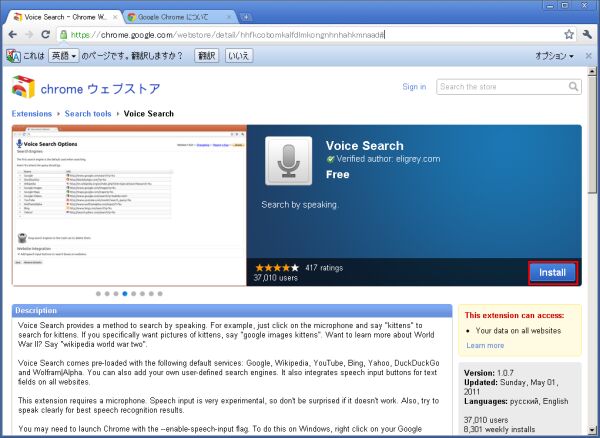This screenshot has height=438, width=600.
Task: Click the Voice Search Options screenshot preview
Action: (129, 205)
